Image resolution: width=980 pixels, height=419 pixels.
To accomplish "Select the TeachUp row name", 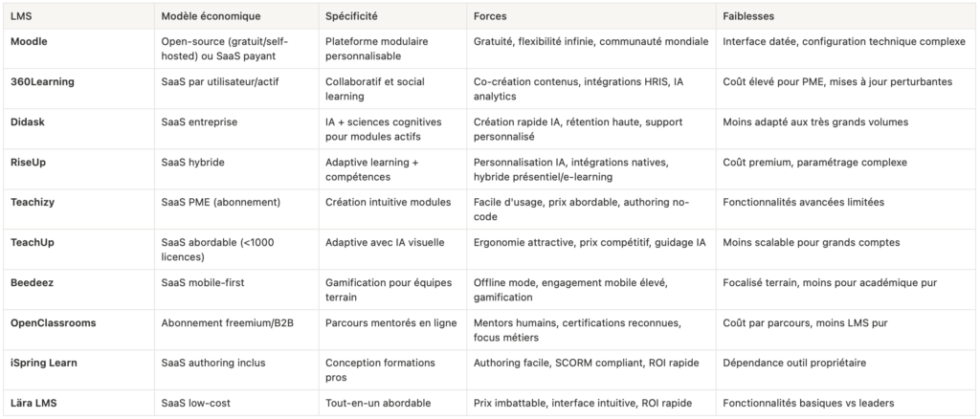I will coord(33,242).
